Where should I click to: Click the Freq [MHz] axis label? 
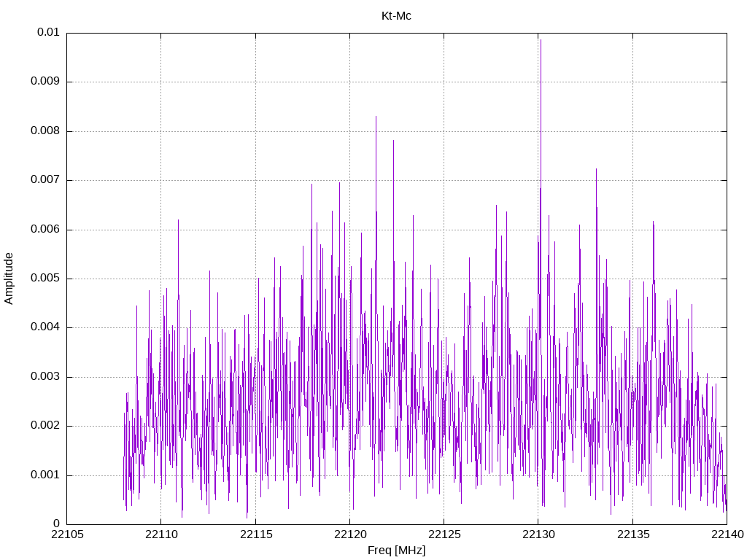pyautogui.click(x=396, y=551)
